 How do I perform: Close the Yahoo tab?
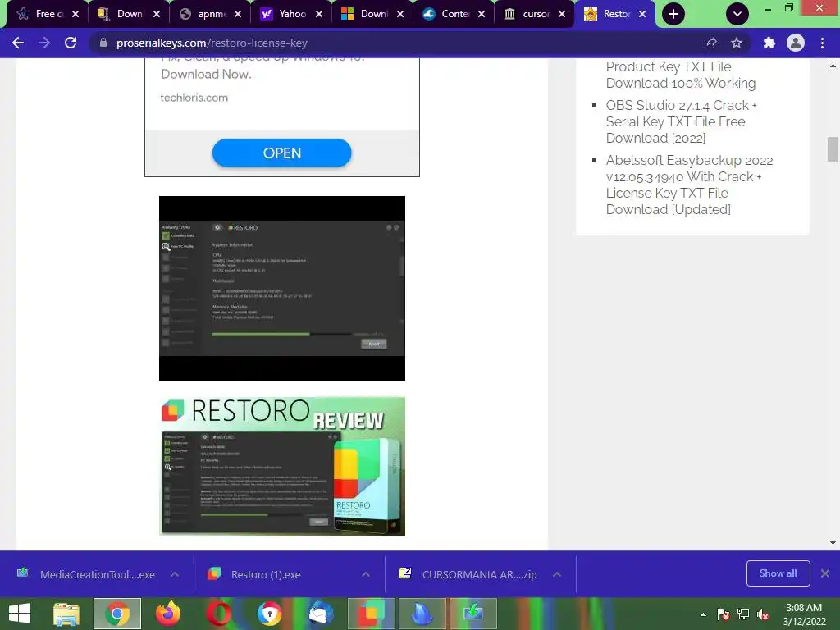click(x=319, y=14)
